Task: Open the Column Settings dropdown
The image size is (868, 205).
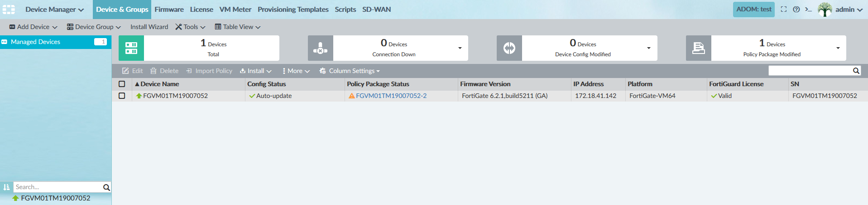Action: [x=350, y=71]
